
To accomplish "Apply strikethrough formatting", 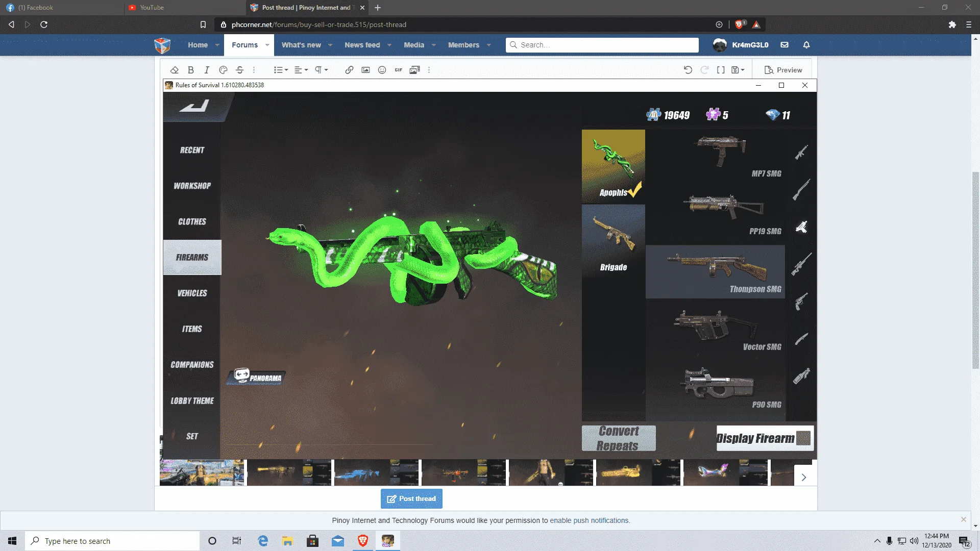I will pyautogui.click(x=239, y=70).
